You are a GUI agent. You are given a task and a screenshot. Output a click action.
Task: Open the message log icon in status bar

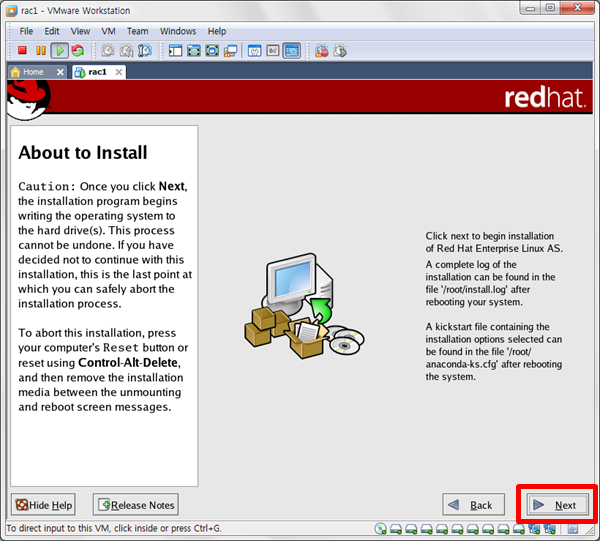(572, 529)
